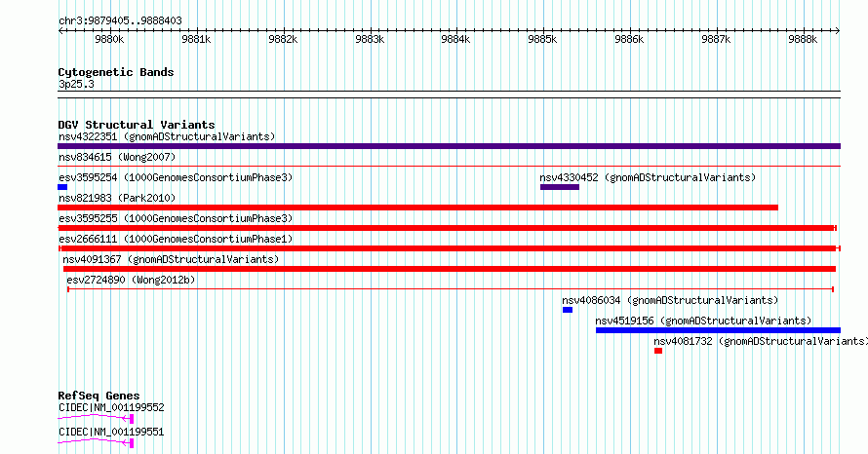
Task: Click the 9885k ruler tick label
Action: click(542, 39)
